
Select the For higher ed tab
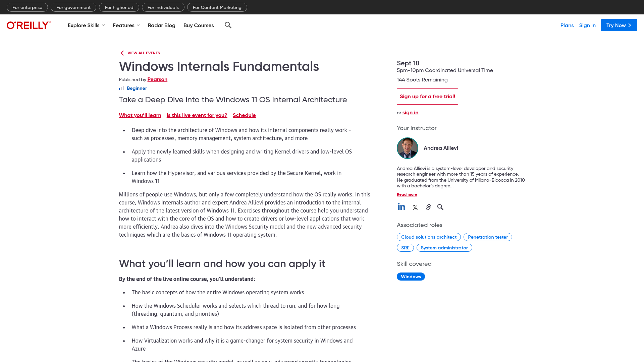coord(119,7)
